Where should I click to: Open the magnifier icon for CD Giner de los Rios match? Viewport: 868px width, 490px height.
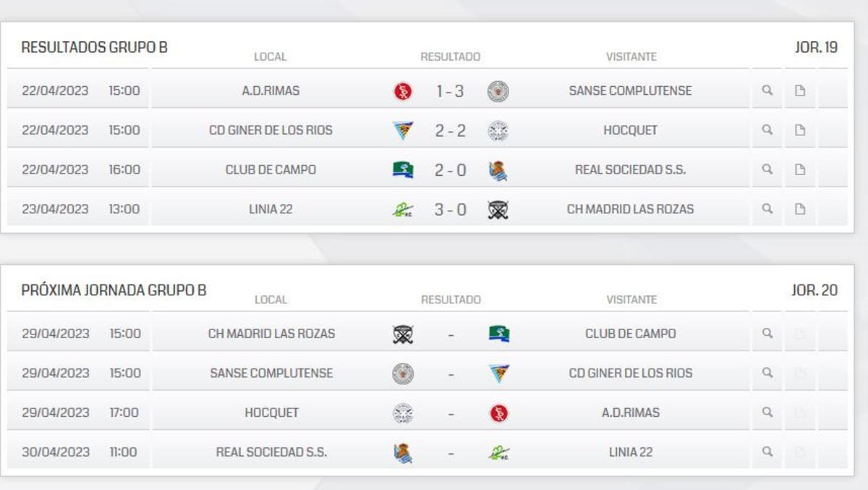766,130
